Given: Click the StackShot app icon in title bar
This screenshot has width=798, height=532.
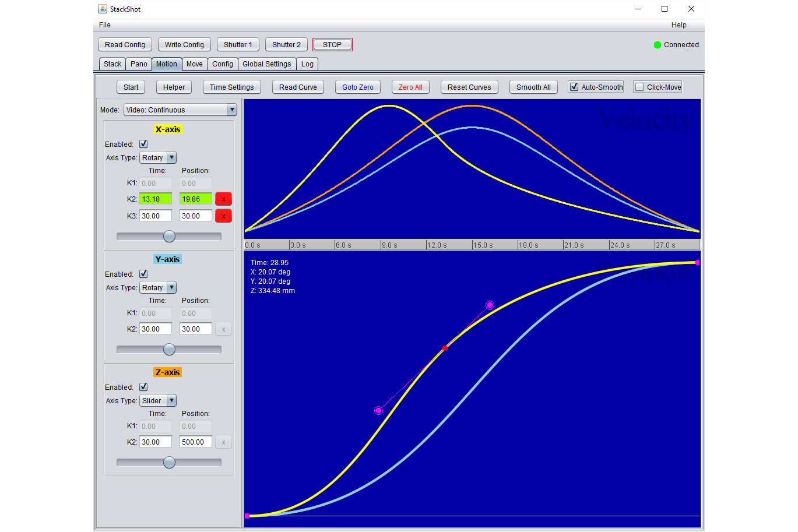Looking at the screenshot, I should (x=103, y=9).
